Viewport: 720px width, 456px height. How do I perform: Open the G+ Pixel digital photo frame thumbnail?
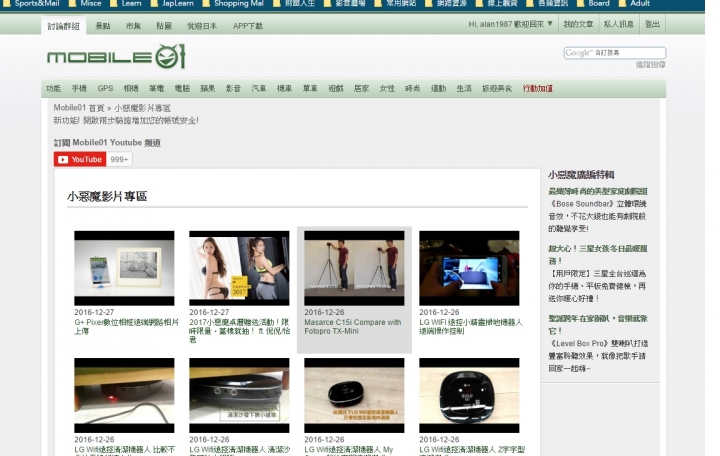(124, 268)
